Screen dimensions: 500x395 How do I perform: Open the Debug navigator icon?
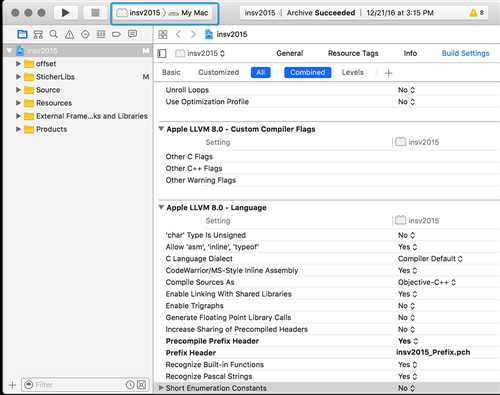click(x=101, y=34)
